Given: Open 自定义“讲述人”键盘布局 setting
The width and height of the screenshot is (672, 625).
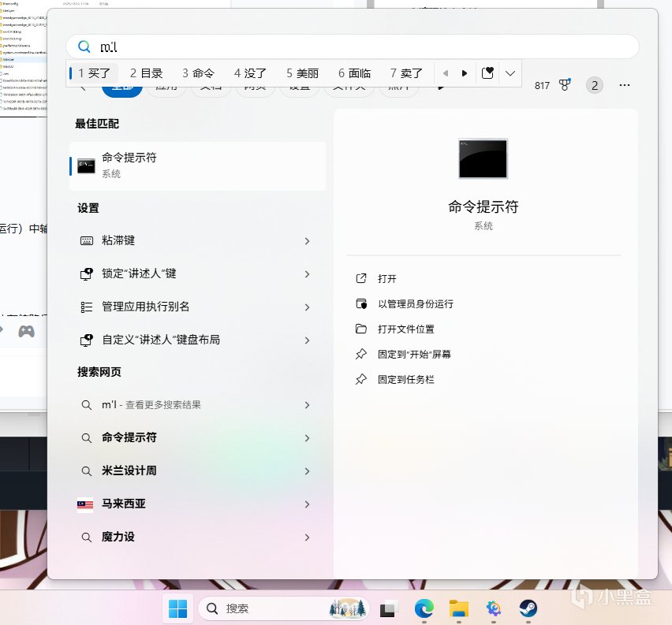Looking at the screenshot, I should [196, 340].
